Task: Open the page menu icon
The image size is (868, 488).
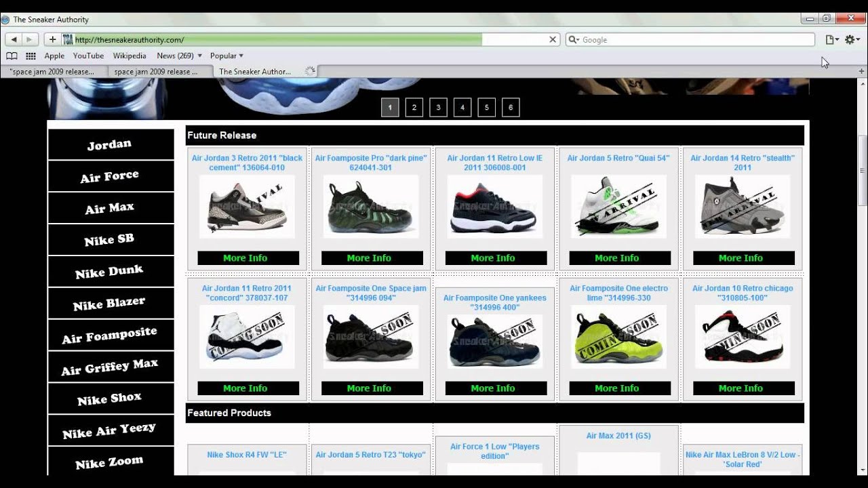Action: point(831,40)
